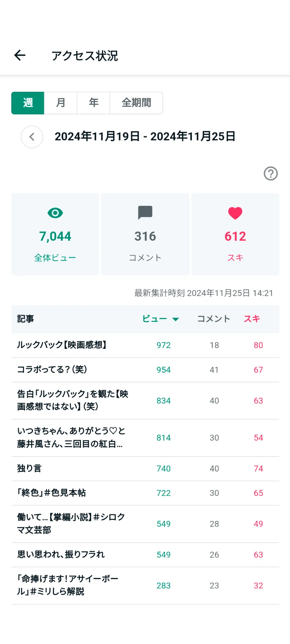Viewport: 290px width, 644px height.
Task: Tap the 612 スキ summary card
Action: click(x=235, y=234)
